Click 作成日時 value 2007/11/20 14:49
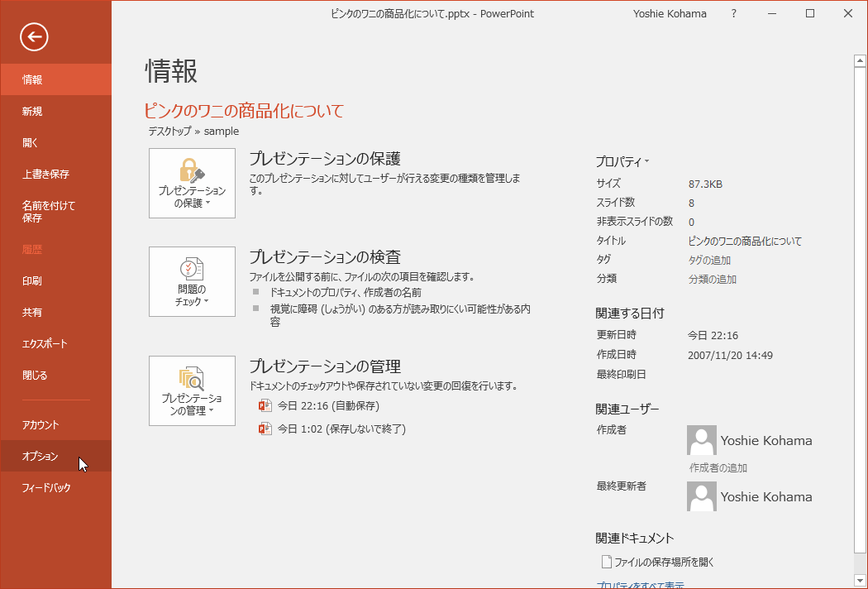The height and width of the screenshot is (589, 868). (730, 355)
